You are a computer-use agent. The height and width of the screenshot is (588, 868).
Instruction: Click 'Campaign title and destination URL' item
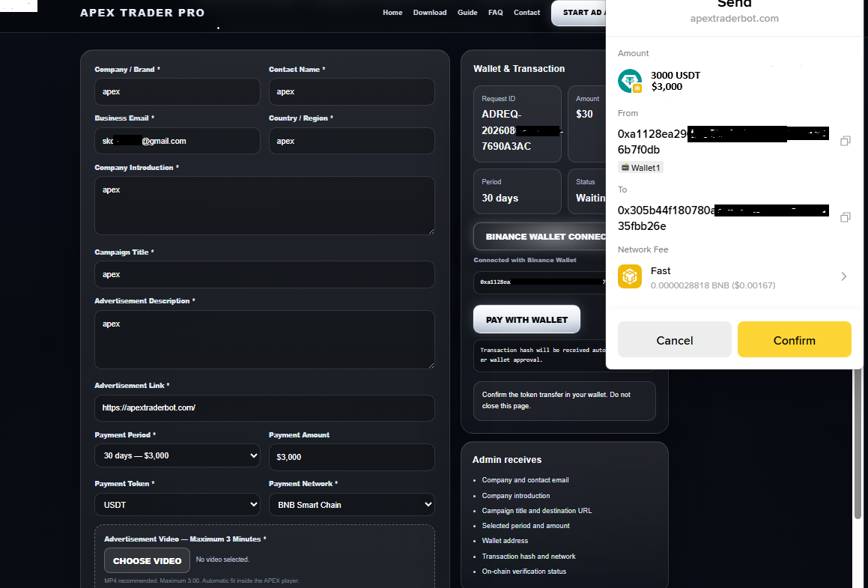click(536, 511)
